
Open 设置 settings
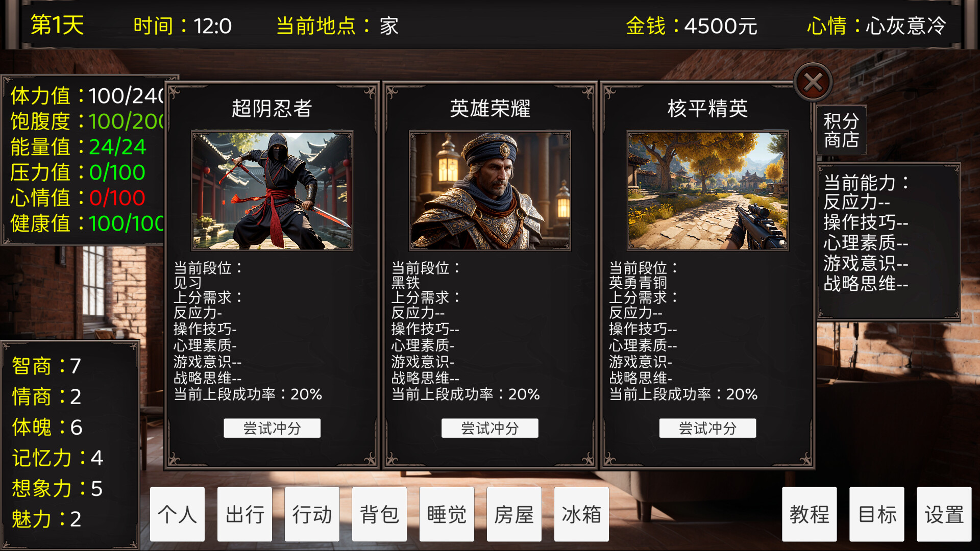coord(944,514)
